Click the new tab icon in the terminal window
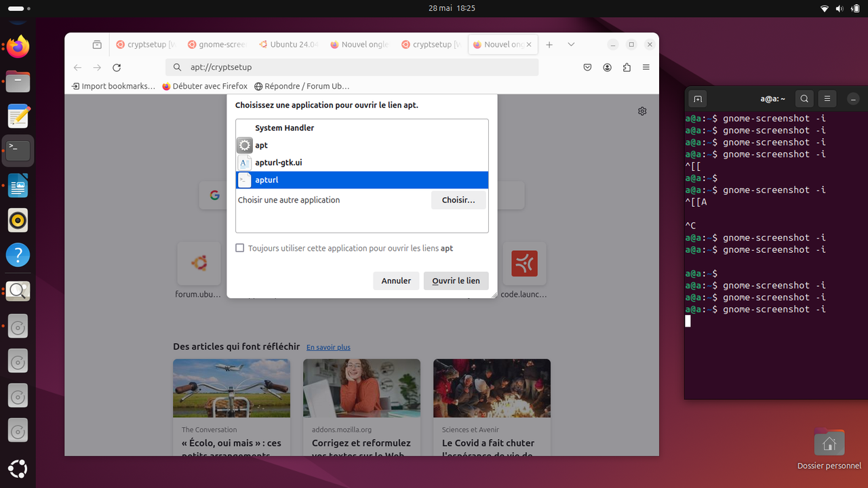Screen dimensions: 868x488 [x=697, y=99]
